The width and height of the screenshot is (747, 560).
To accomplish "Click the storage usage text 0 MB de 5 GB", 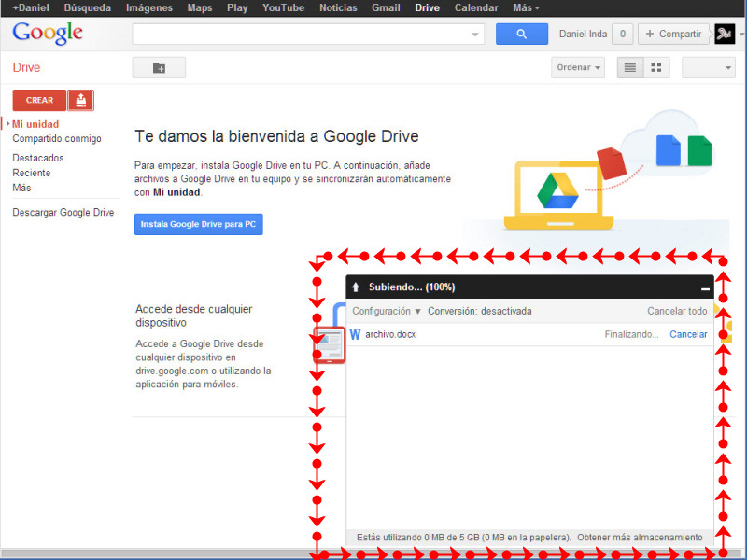I will (x=463, y=538).
